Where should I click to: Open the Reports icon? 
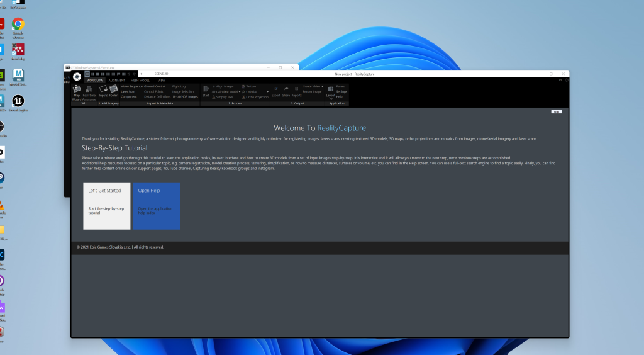click(296, 91)
